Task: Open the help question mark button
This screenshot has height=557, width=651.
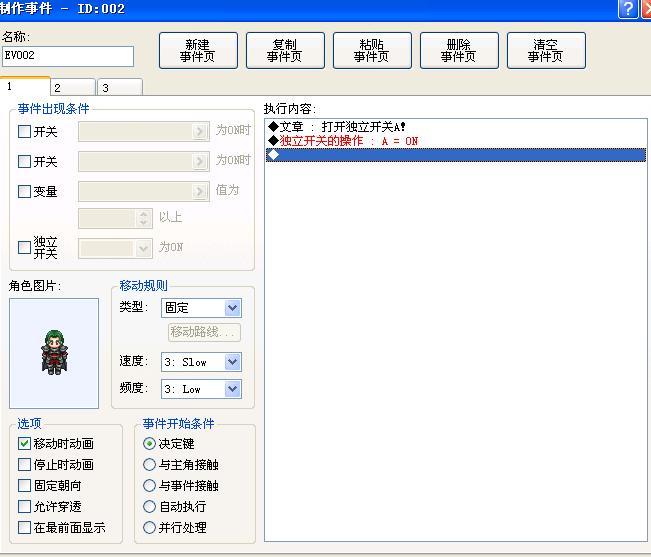Action: coord(628,8)
